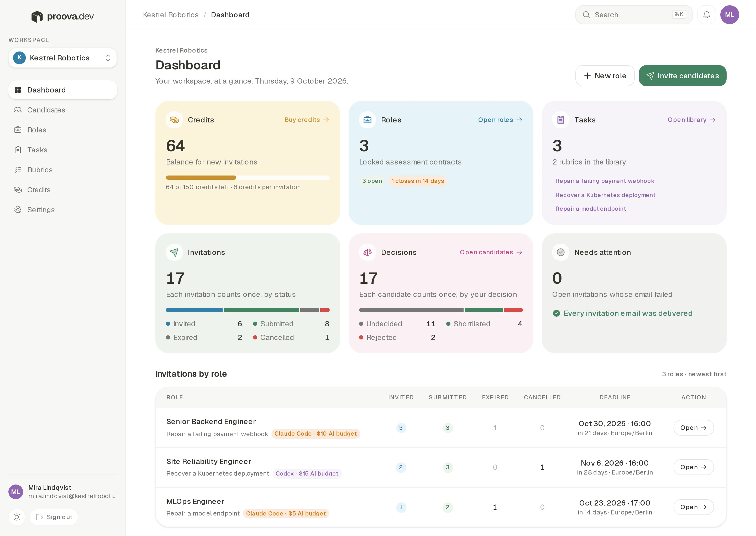Expand the Kestrel Robotics workspace switcher

click(63, 58)
